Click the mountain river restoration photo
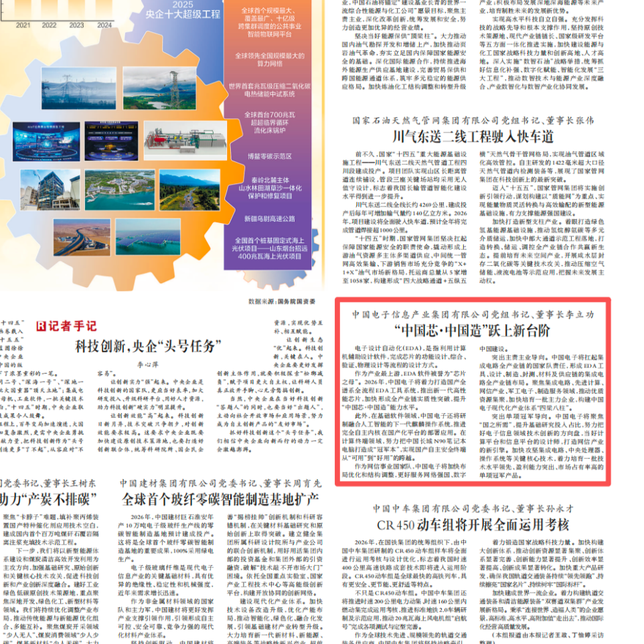Image resolution: width=644 pixels, height=644 pixels. [189, 189]
